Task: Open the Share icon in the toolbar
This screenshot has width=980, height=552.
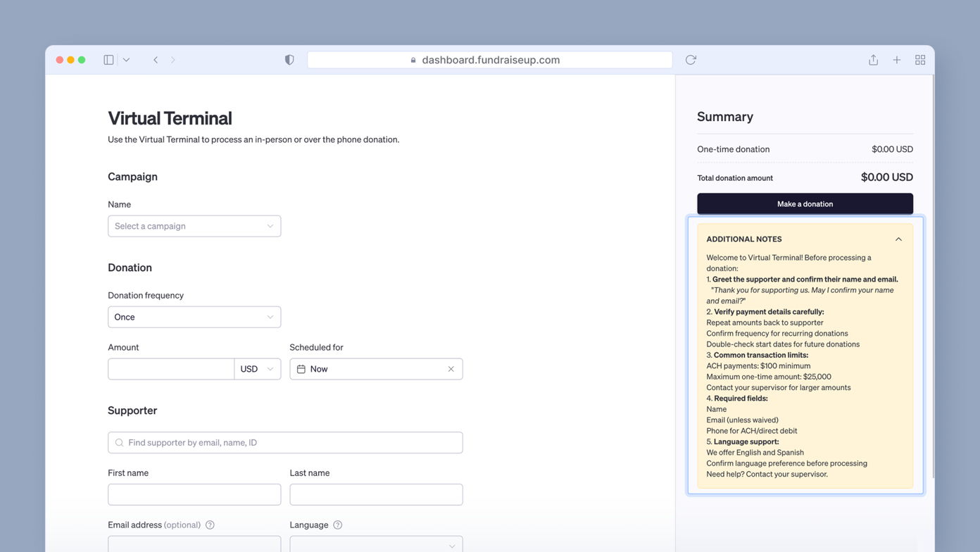Action: (873, 60)
